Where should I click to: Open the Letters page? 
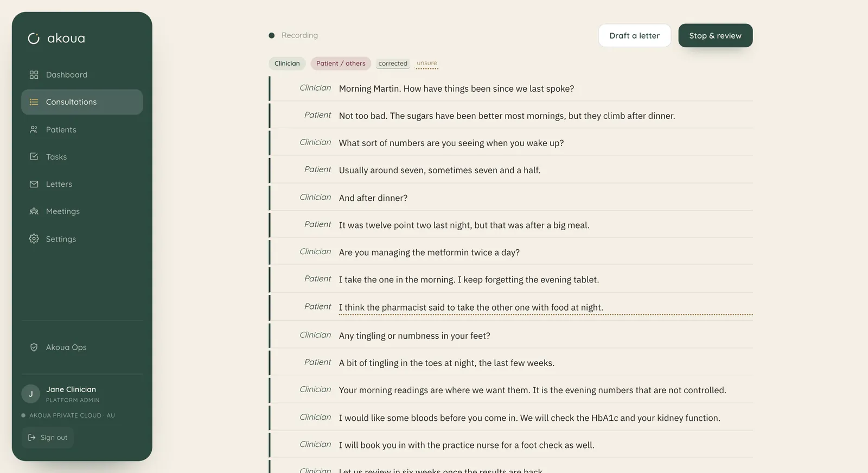click(82, 184)
